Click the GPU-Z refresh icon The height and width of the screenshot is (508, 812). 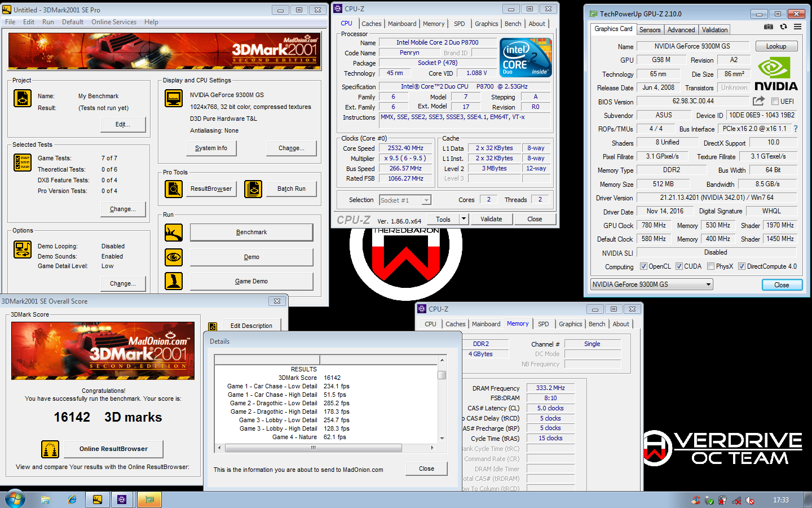[x=783, y=27]
